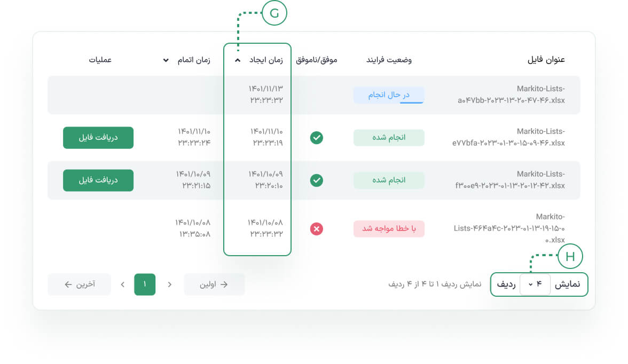Click در حال انجام status badge
Screen dimensions: 628x364
pyautogui.click(x=389, y=96)
